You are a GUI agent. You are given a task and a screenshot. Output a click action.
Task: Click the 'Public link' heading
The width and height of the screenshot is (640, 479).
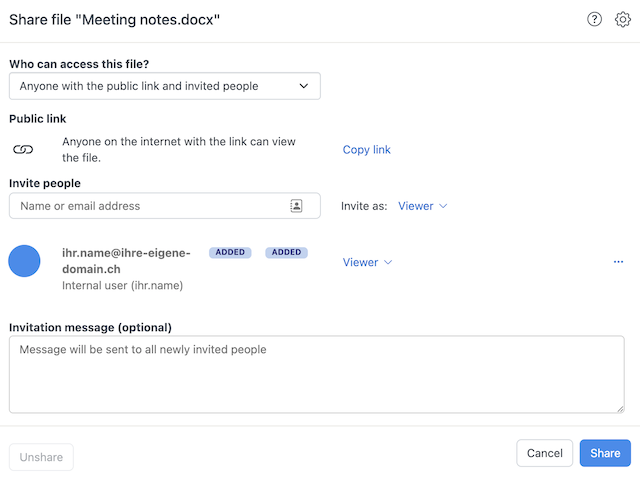tap(38, 119)
